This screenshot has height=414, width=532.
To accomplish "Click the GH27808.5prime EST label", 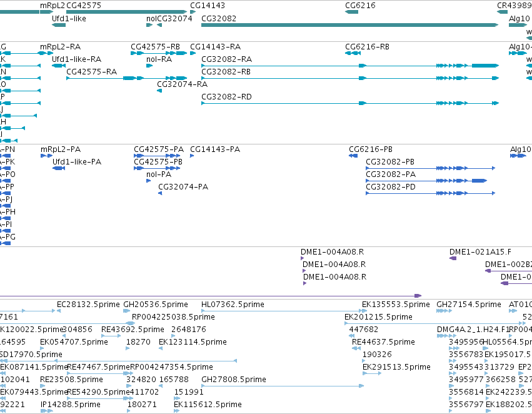I will [234, 380].
